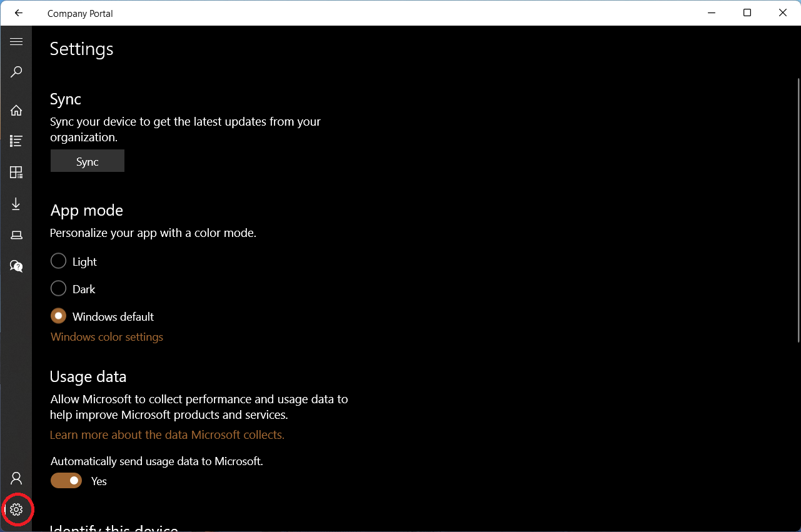This screenshot has width=801, height=532.
Task: Maximize the Company Portal window
Action: [x=747, y=13]
